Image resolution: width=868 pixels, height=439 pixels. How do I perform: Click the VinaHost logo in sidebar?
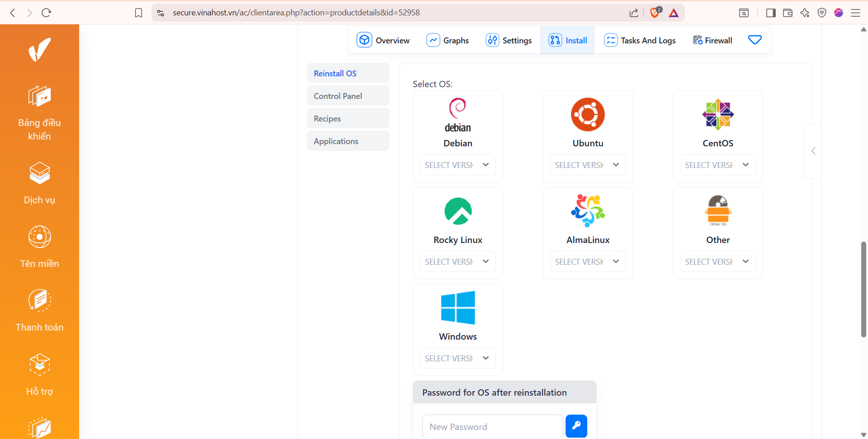[39, 49]
